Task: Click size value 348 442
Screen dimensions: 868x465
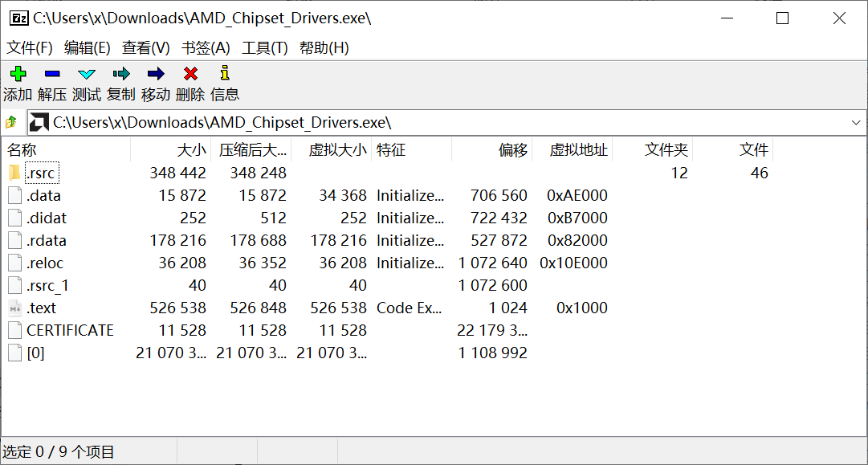Action: coord(177,173)
